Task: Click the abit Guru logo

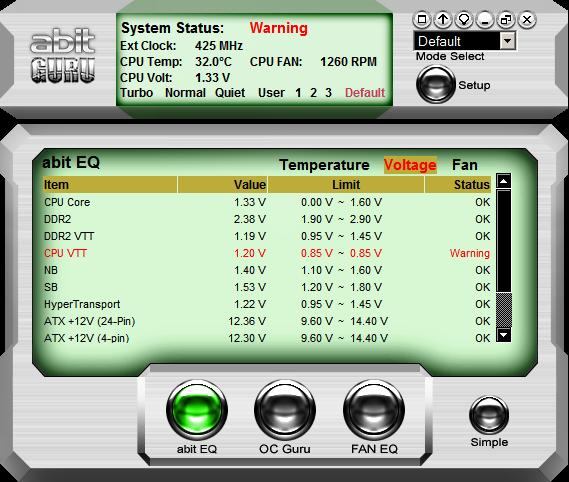Action: [63, 56]
